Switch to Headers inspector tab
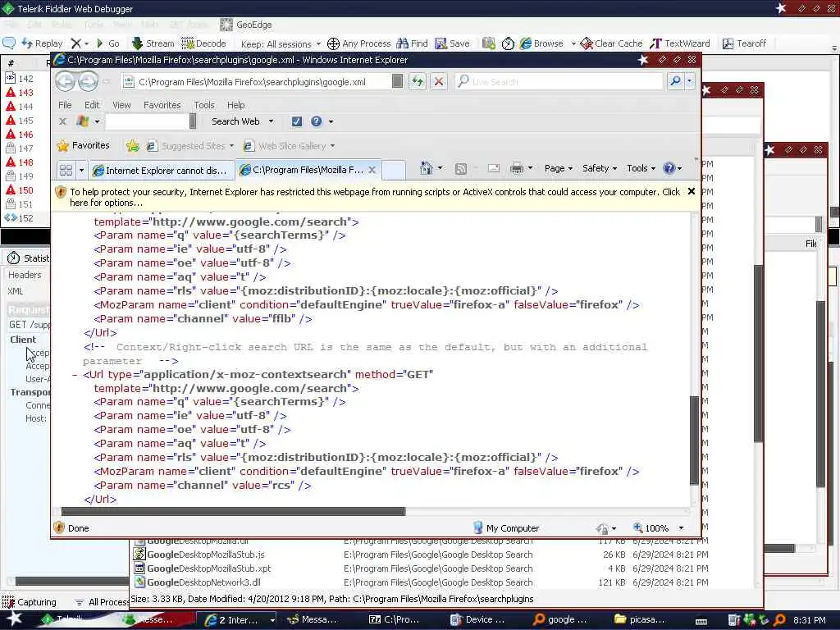Image resolution: width=840 pixels, height=630 pixels. 25,275
